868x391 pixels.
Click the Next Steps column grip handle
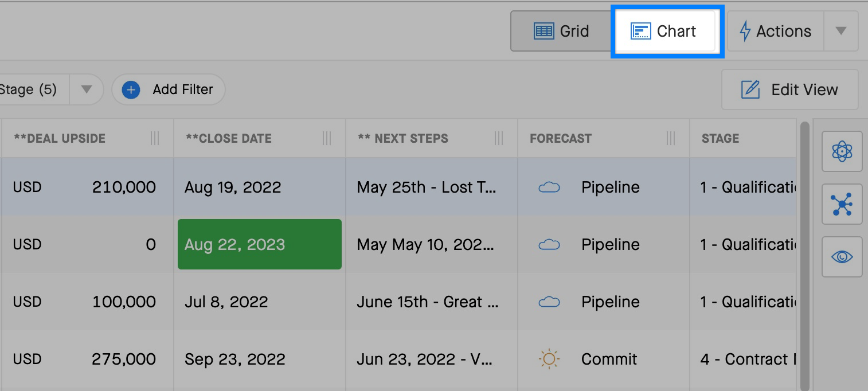pyautogui.click(x=499, y=138)
